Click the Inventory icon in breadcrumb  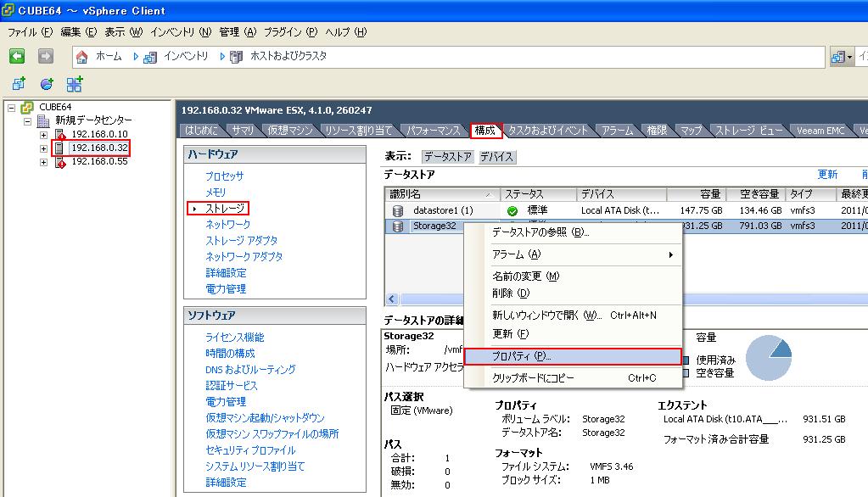(x=149, y=57)
